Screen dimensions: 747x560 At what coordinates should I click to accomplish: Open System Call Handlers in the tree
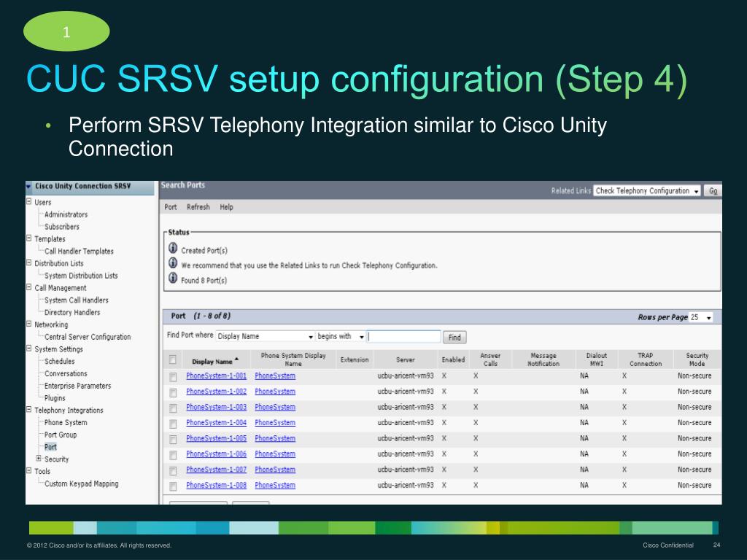(x=76, y=300)
